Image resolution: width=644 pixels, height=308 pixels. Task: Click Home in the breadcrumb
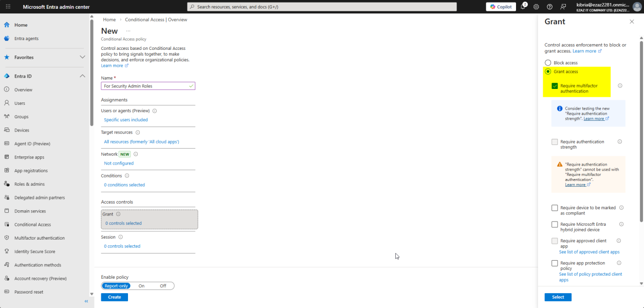(x=109, y=20)
